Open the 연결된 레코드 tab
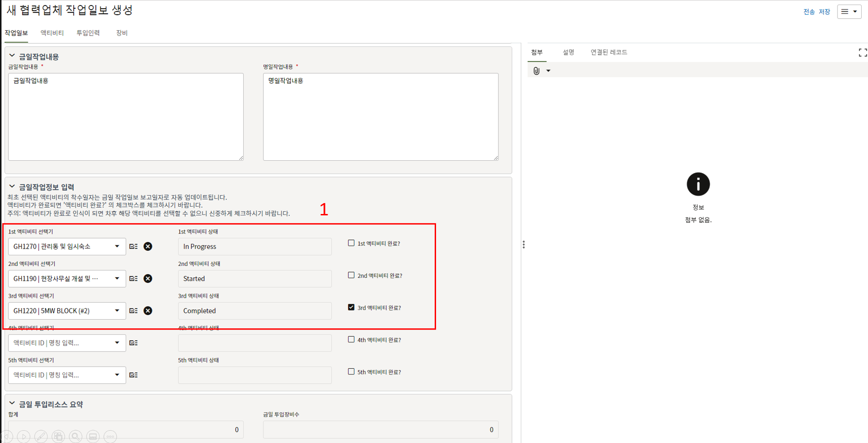Image resolution: width=868 pixels, height=443 pixels. [609, 52]
